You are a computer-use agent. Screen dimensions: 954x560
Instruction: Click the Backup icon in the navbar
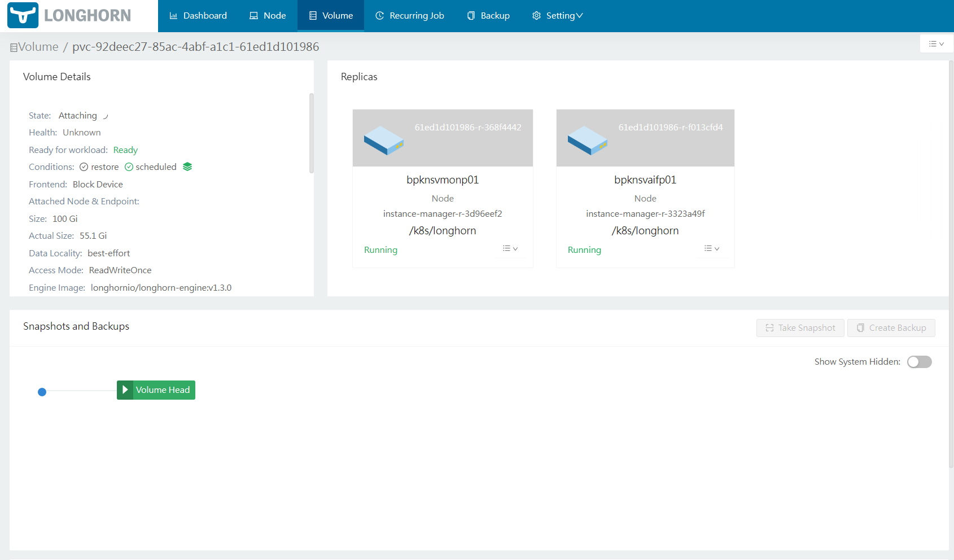click(x=470, y=15)
